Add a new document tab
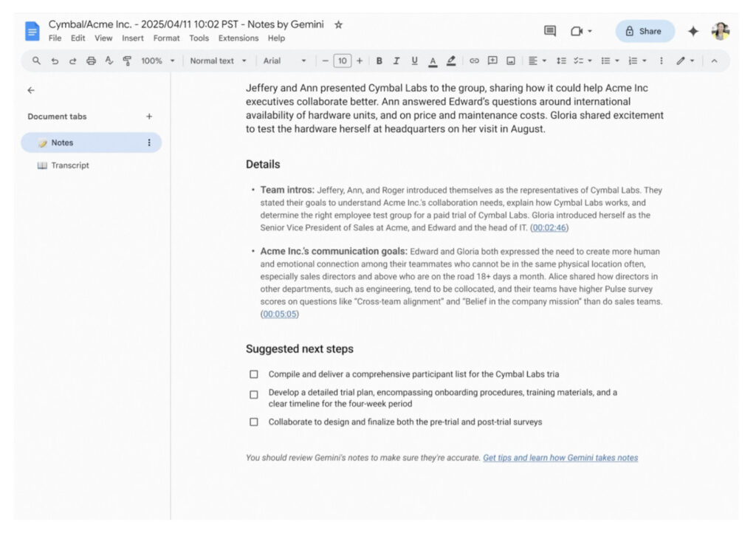Image resolution: width=756 pixels, height=553 pixels. pos(149,117)
